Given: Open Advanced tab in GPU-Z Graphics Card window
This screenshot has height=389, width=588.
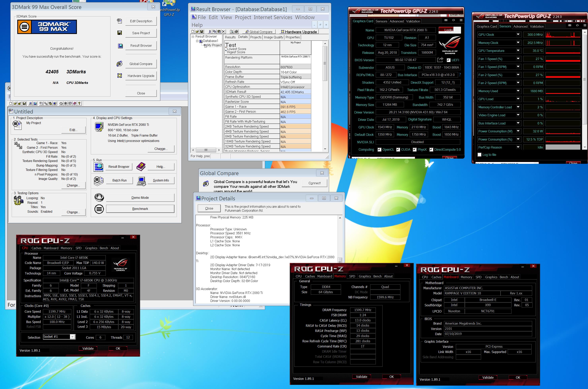Looking at the screenshot, I should (x=397, y=21).
